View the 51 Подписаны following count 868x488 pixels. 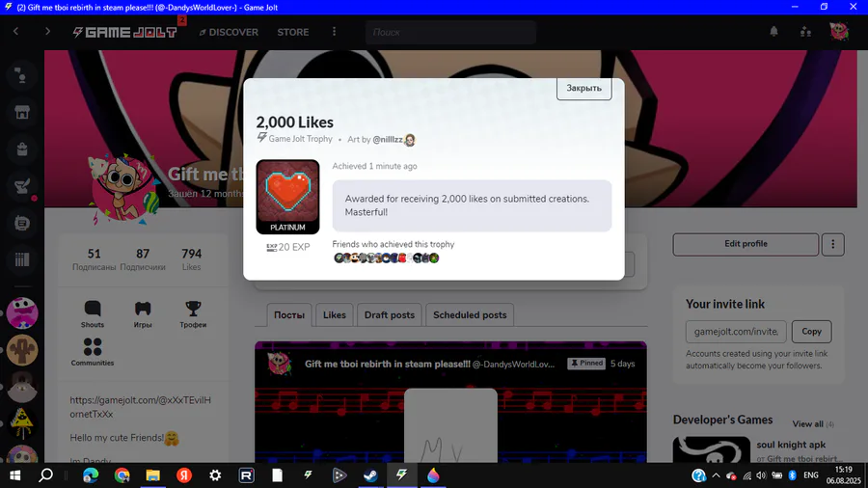click(95, 259)
